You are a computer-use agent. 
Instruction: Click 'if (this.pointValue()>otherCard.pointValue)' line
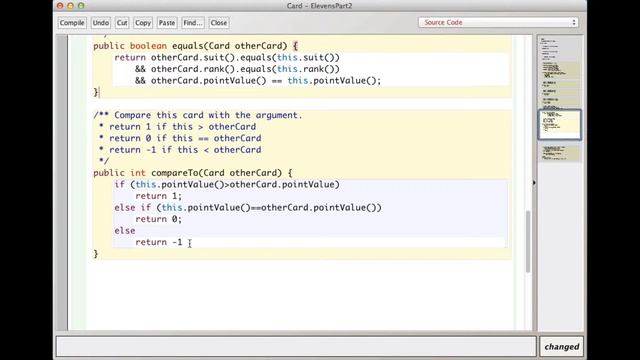[227, 184]
